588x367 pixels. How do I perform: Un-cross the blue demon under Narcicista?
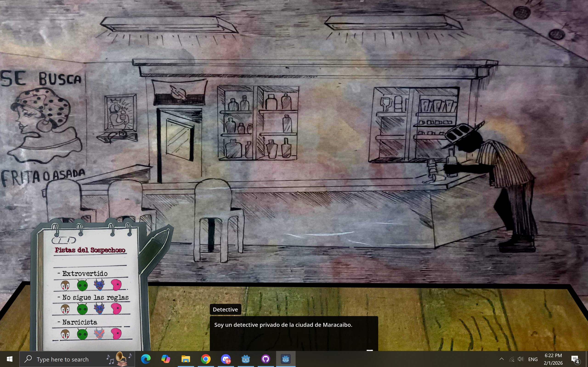coord(99,334)
